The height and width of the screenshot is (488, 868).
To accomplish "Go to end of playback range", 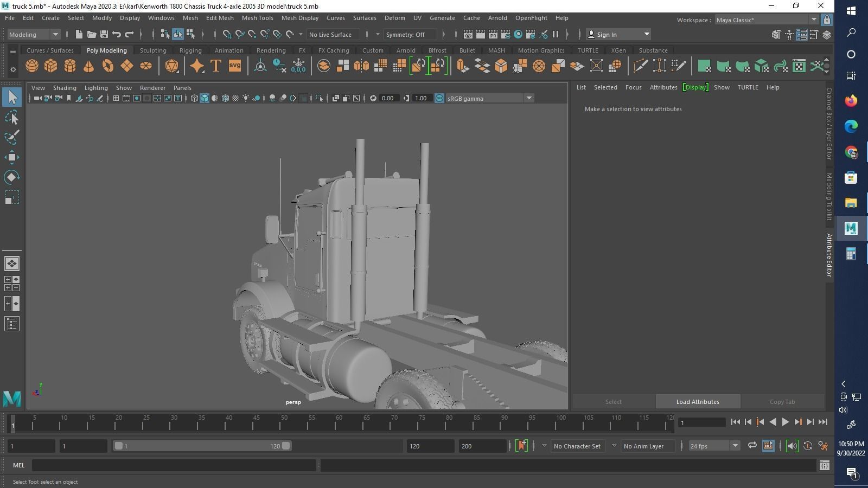I will 823,422.
